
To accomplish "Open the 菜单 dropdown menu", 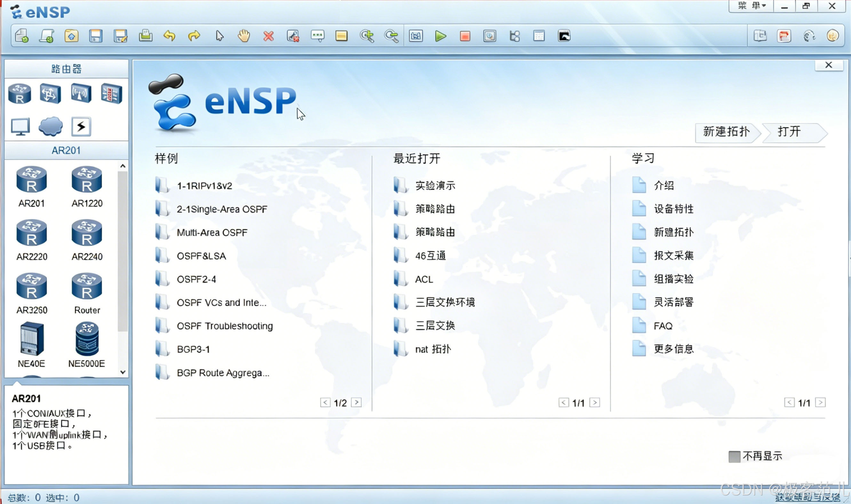I will tap(751, 6).
